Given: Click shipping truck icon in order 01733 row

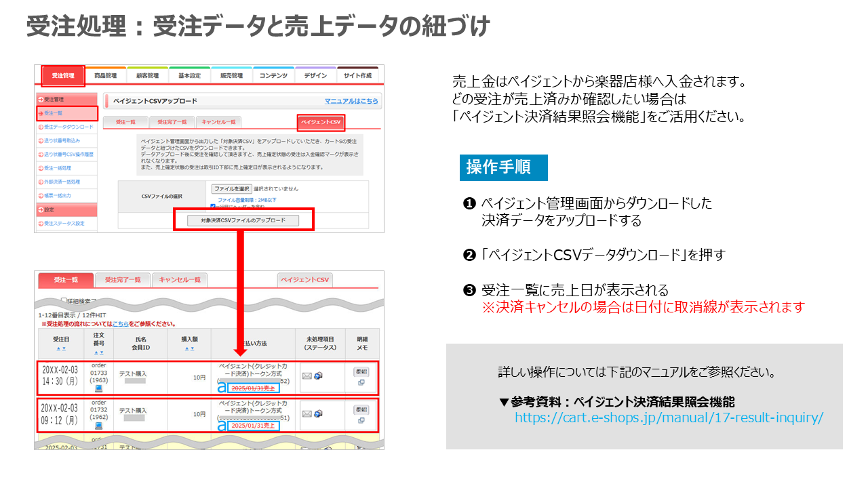Looking at the screenshot, I should pos(317,376).
